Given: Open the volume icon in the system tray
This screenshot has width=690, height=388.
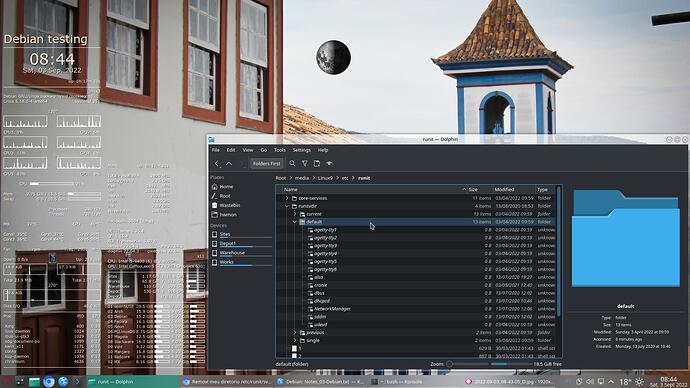Looking at the screenshot, I should click(x=590, y=382).
